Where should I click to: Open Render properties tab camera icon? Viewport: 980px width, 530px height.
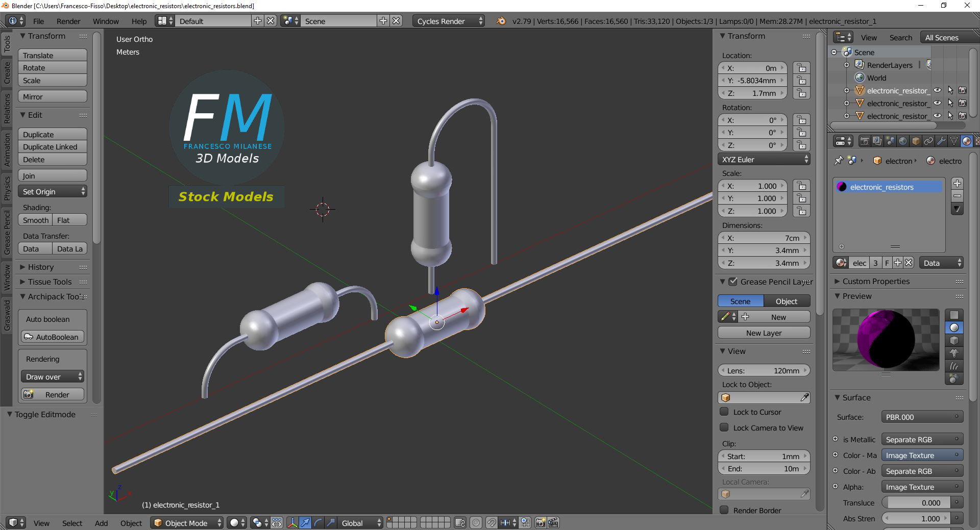(x=865, y=141)
